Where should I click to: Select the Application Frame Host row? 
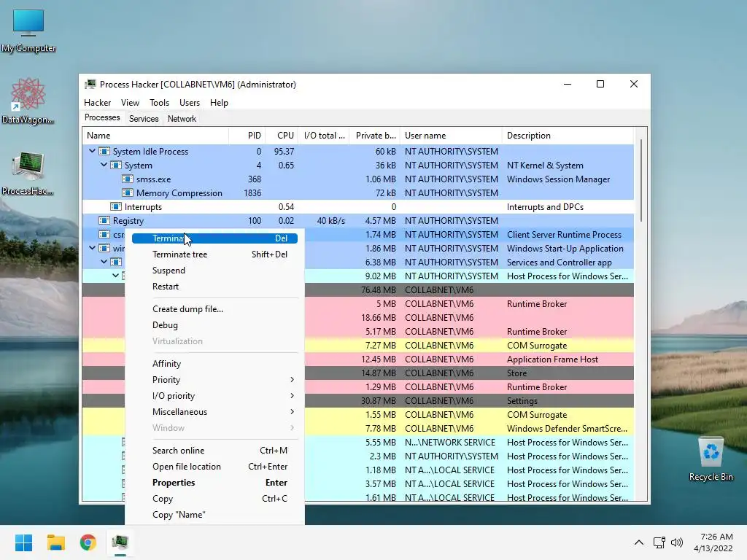tap(357, 359)
